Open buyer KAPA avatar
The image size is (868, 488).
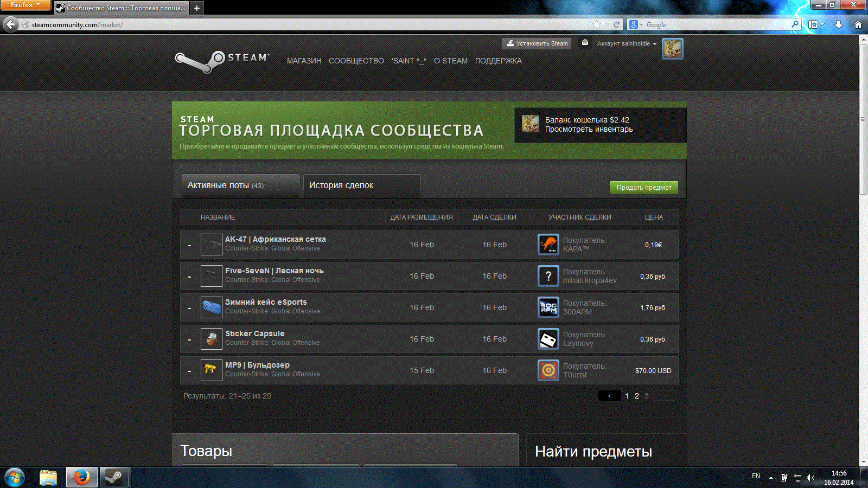pos(548,245)
